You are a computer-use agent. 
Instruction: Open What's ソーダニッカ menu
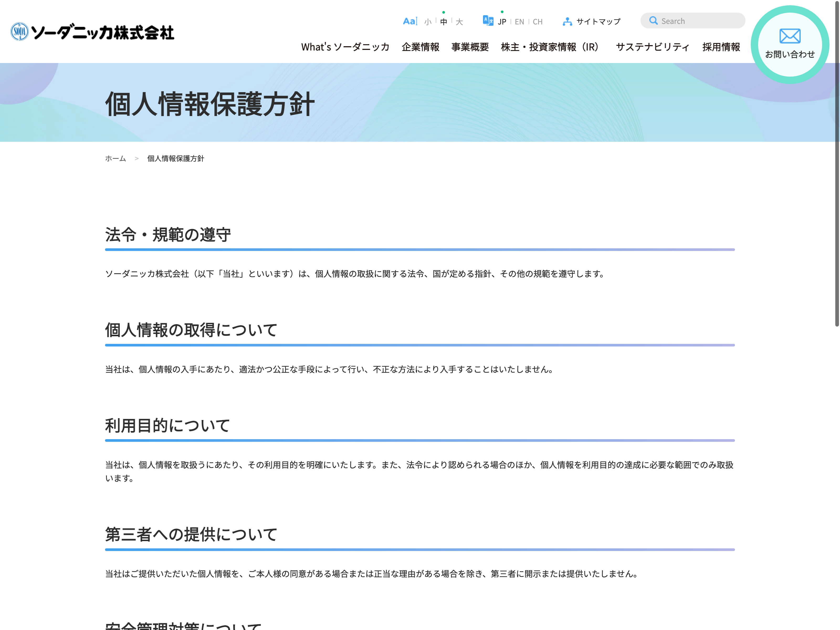345,47
